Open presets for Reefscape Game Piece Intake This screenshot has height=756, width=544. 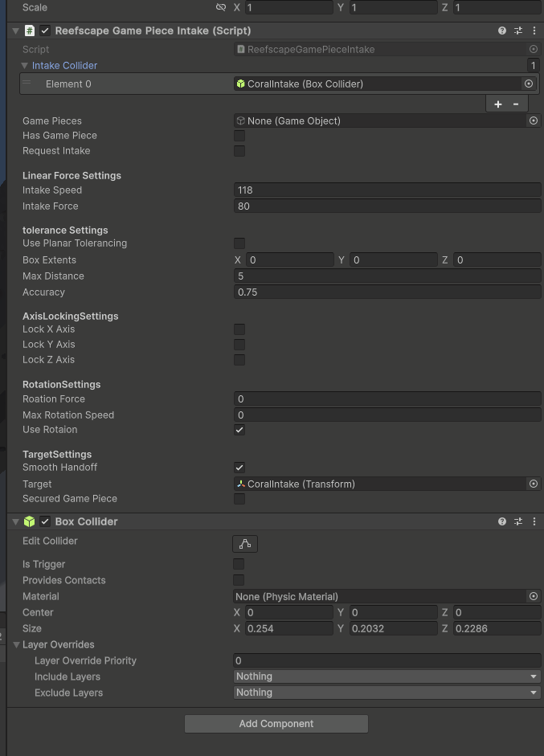[x=518, y=31]
